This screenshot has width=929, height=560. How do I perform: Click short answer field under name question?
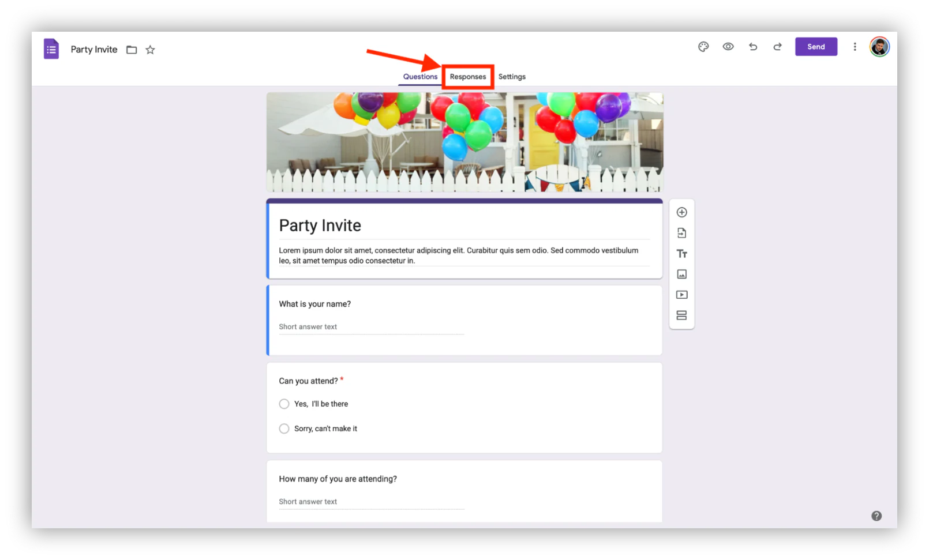[x=372, y=327]
